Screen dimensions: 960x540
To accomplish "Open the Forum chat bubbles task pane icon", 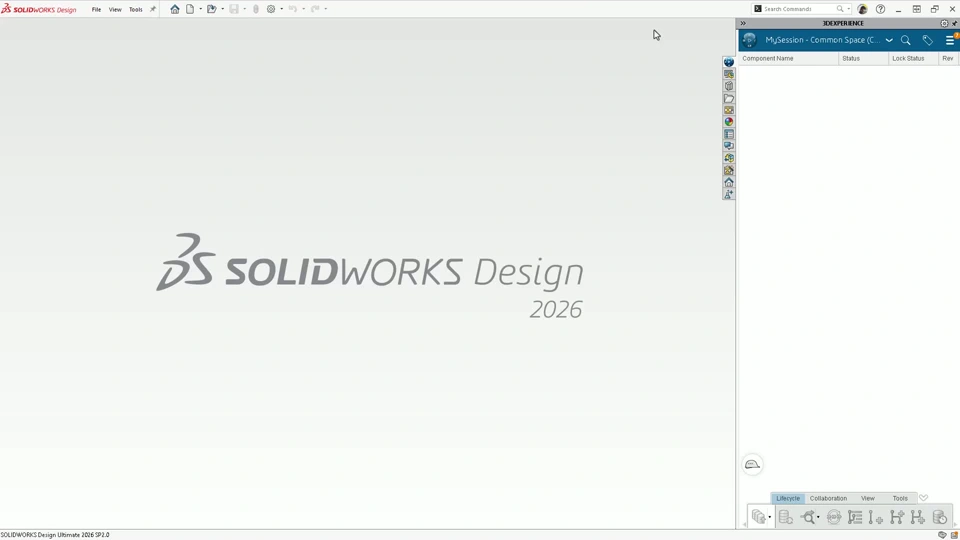I will (729, 146).
